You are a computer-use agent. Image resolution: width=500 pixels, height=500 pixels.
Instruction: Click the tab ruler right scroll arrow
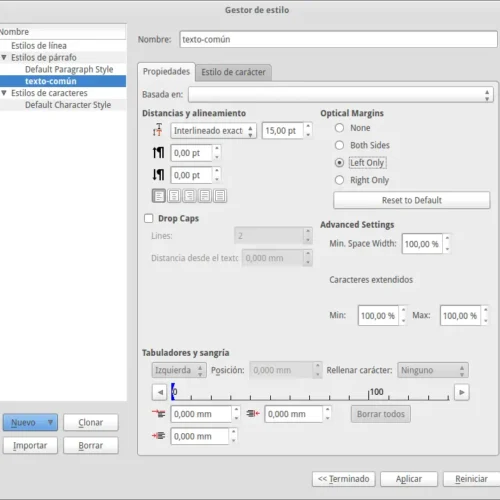462,392
